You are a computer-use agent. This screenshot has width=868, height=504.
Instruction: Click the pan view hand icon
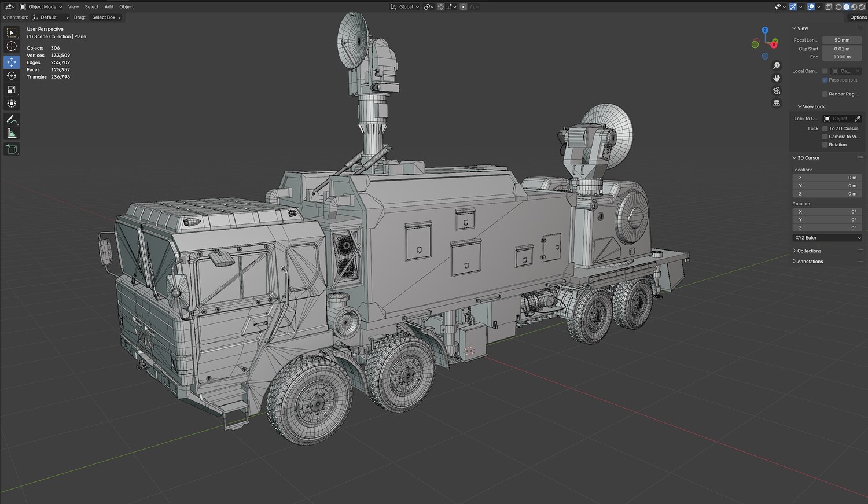(x=777, y=78)
